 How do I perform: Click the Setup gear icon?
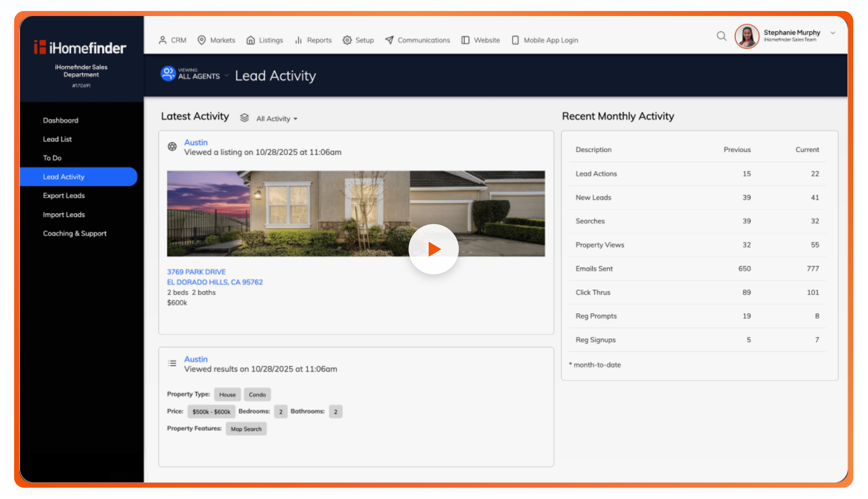pos(347,40)
